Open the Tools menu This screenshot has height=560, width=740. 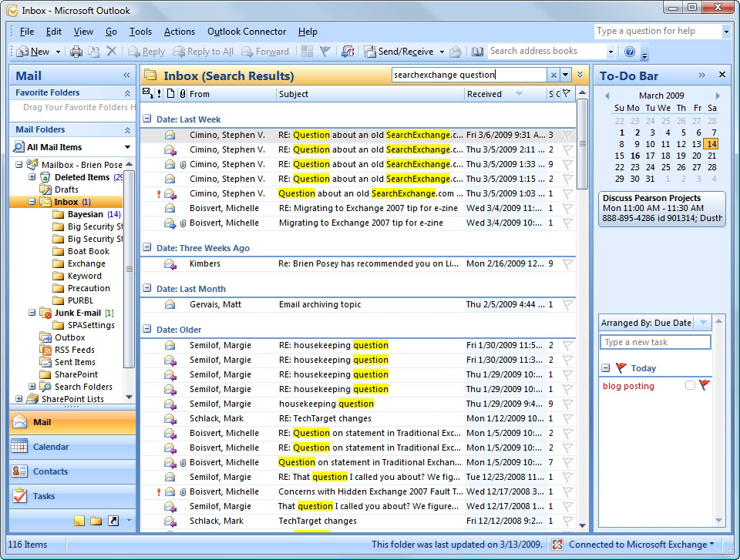point(140,32)
